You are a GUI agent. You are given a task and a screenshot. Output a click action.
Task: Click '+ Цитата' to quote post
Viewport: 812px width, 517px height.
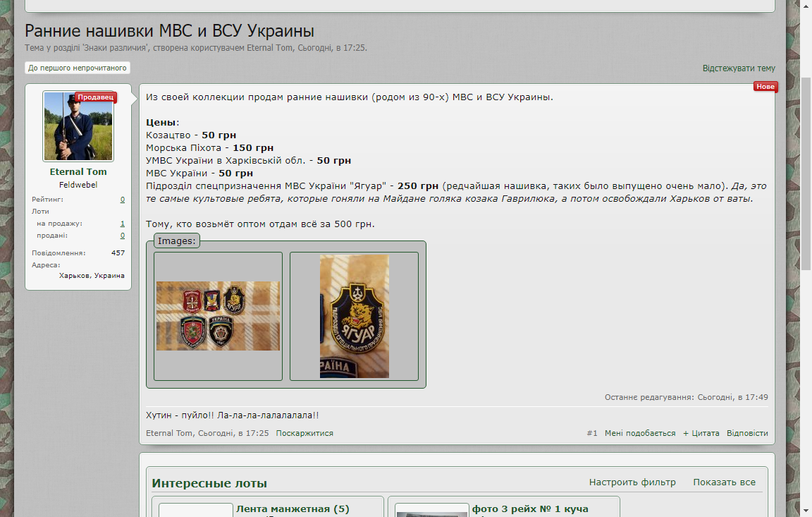(x=701, y=433)
